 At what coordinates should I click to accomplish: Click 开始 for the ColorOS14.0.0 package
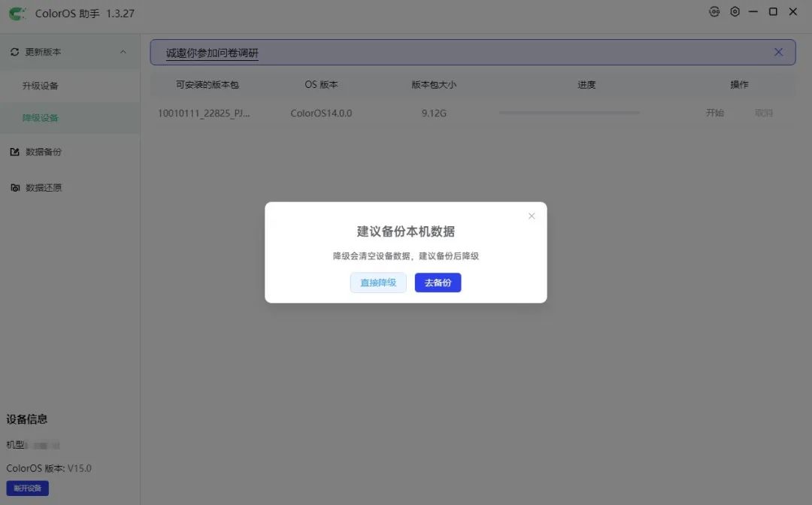pyautogui.click(x=715, y=113)
